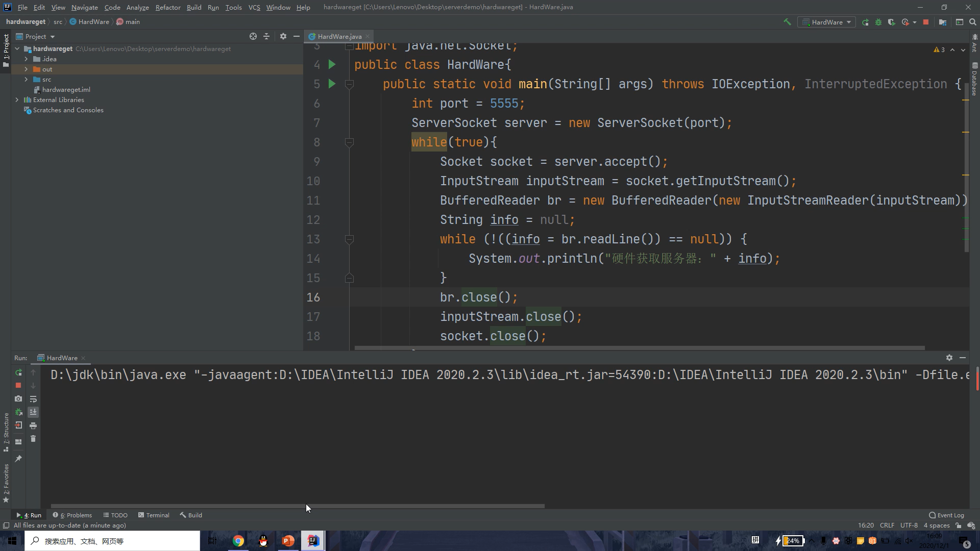Viewport: 980px width, 551px height.
Task: Run HardWare with Coverage
Action: click(x=891, y=22)
